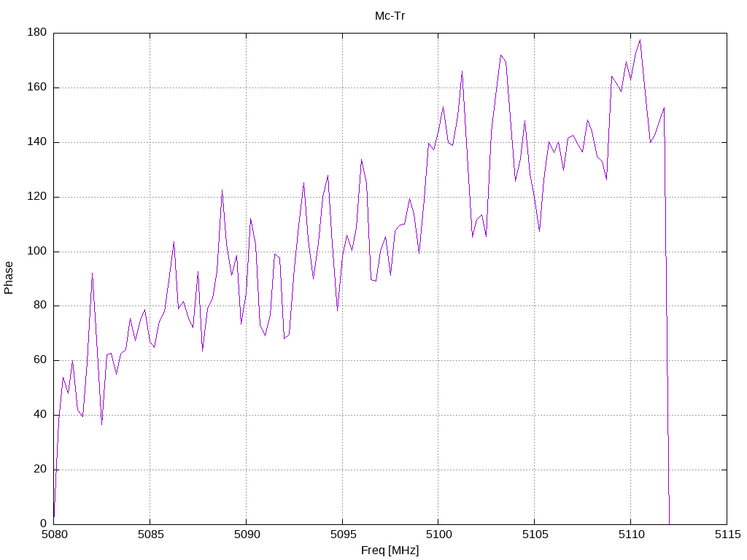The image size is (747, 560).
Task: Click the x-axis tick label 5080
Action: tap(54, 534)
